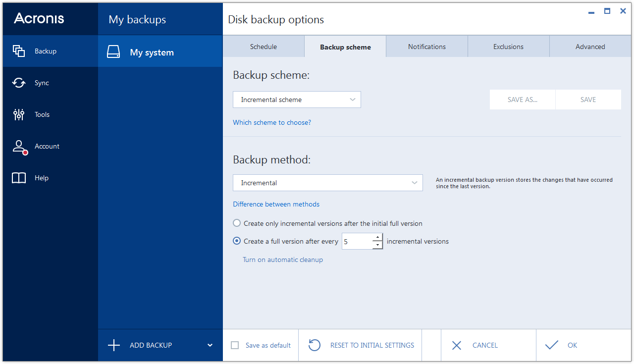Click the reset circular arrow icon
Viewport: 634px width, 364px height.
click(315, 345)
